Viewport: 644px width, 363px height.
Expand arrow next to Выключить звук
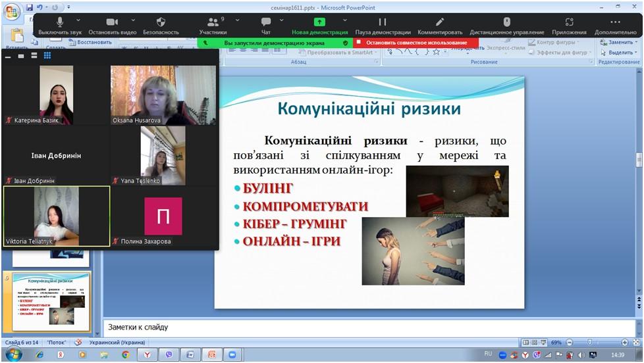click(x=79, y=20)
